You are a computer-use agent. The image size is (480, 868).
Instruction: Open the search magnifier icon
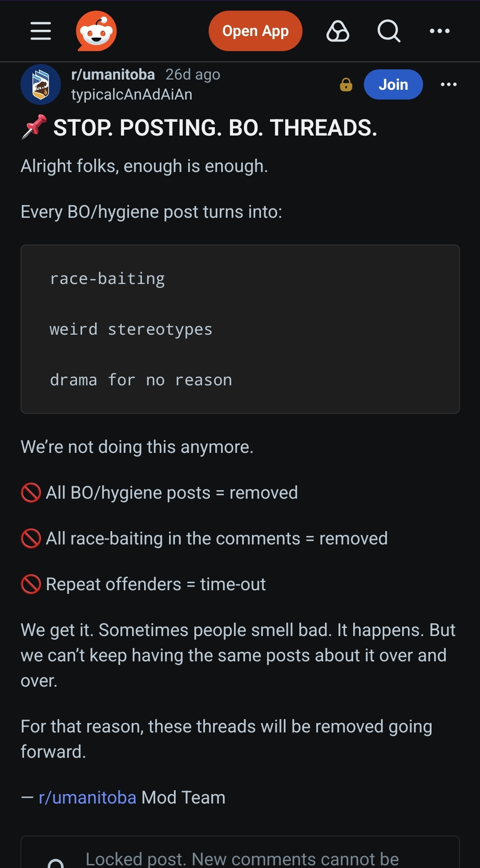389,31
